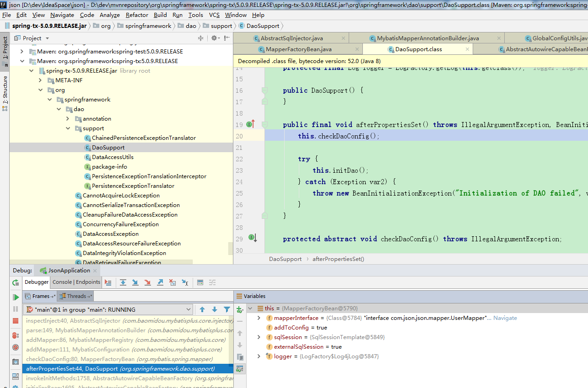Viewport: 588px width, 388px height.
Task: Step out in debugger toolbar
Action: tap(160, 282)
